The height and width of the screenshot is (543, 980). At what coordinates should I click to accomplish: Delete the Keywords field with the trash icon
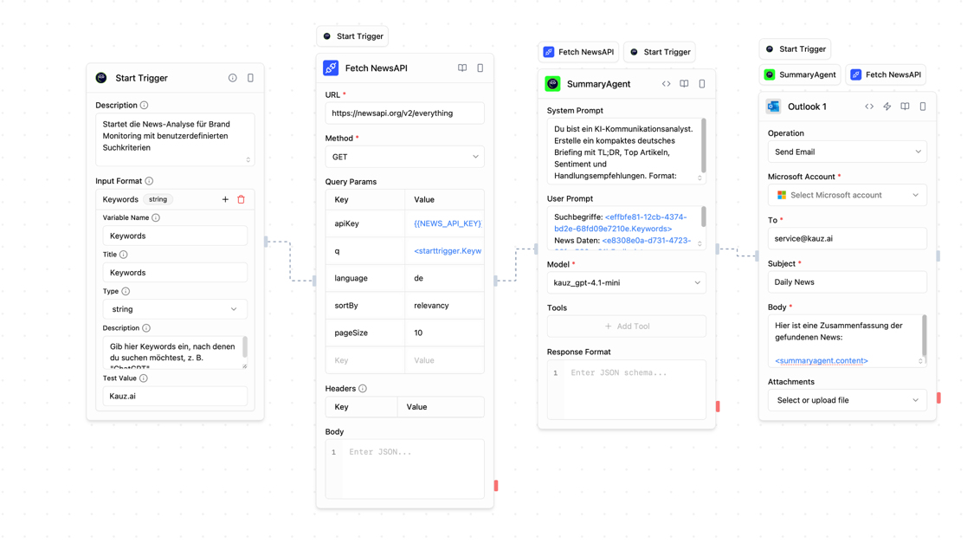pos(241,199)
